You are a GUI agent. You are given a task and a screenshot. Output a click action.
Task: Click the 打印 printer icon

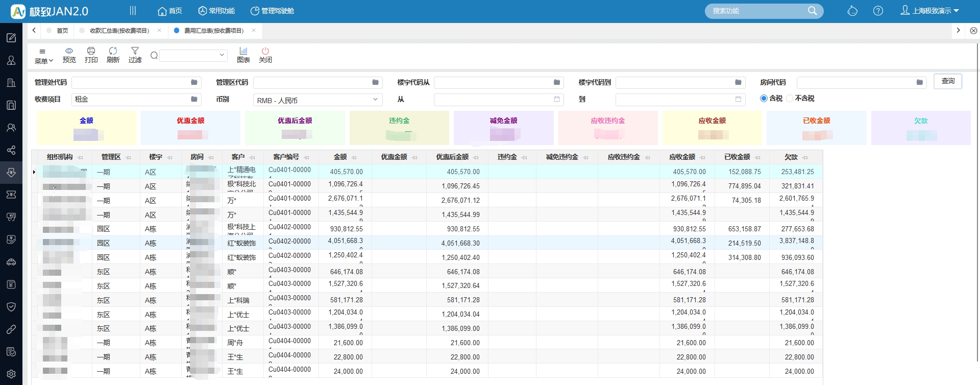pyautogui.click(x=91, y=51)
